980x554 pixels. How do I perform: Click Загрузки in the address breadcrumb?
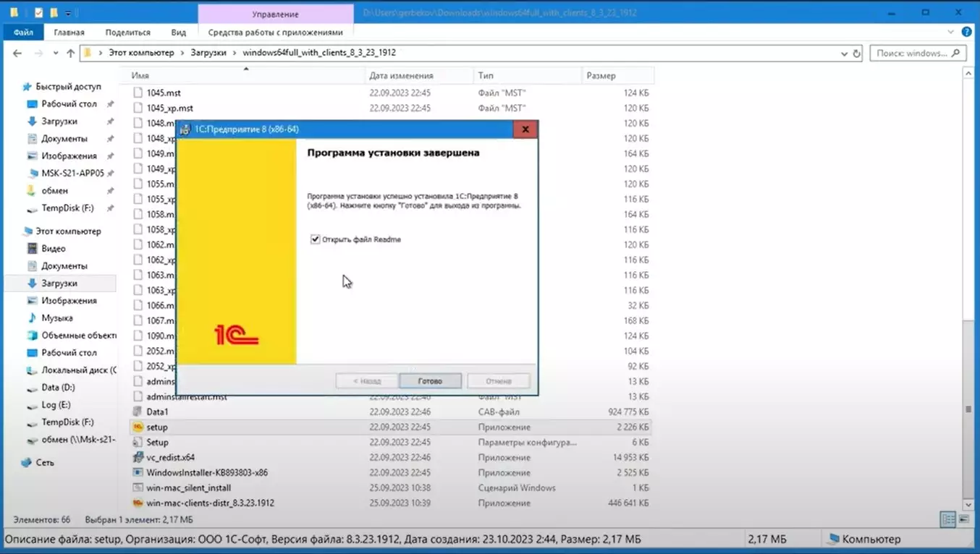(208, 53)
